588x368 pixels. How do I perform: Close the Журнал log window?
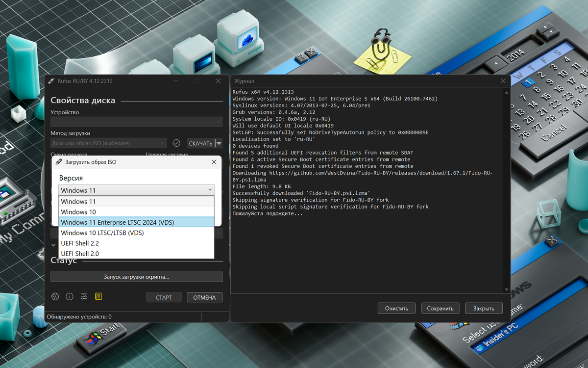[x=503, y=80]
